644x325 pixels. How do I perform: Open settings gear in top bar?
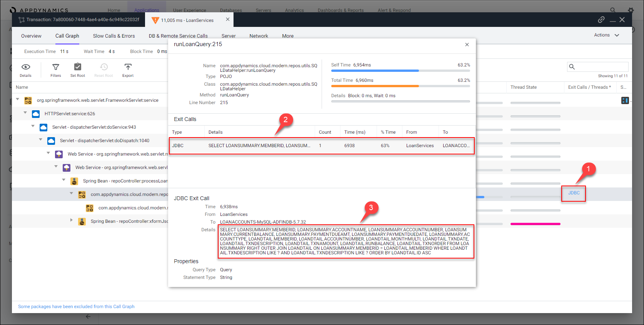tap(631, 10)
